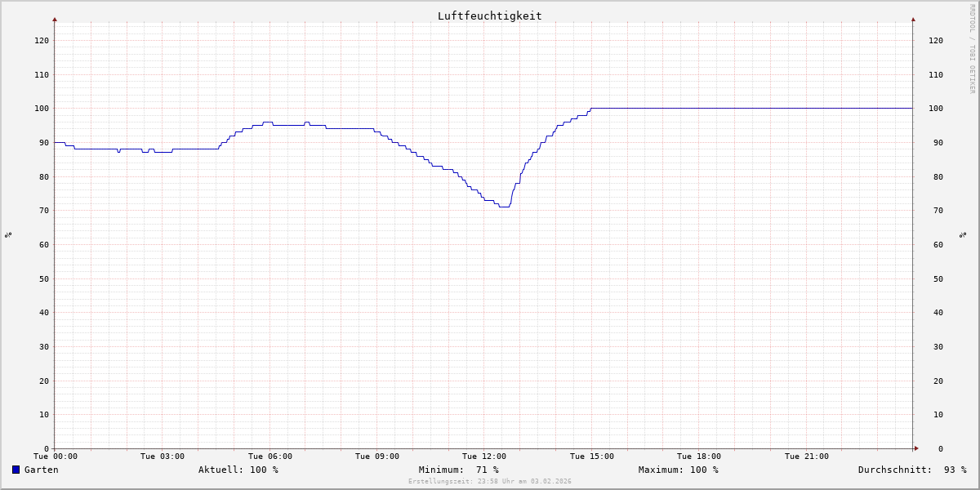Click the Aktuell: 100 % readout
980x490 pixels.
pyautogui.click(x=238, y=470)
